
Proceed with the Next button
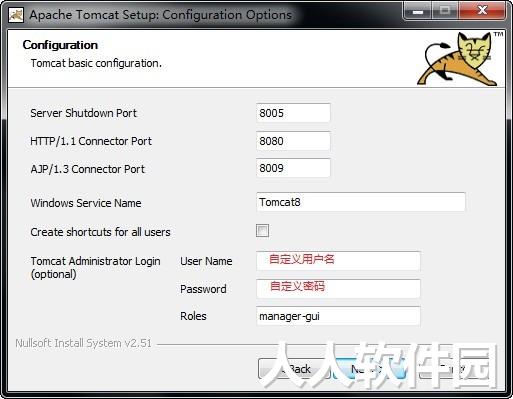[370, 369]
